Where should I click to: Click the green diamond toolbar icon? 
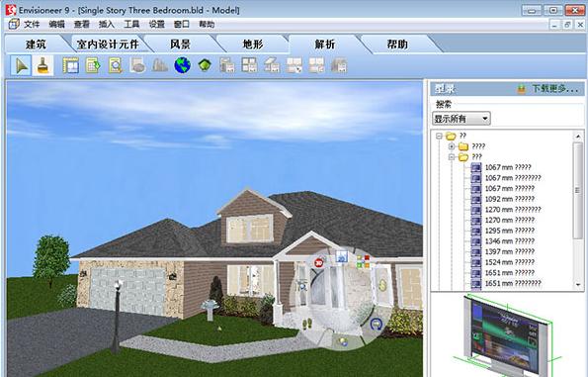[205, 65]
